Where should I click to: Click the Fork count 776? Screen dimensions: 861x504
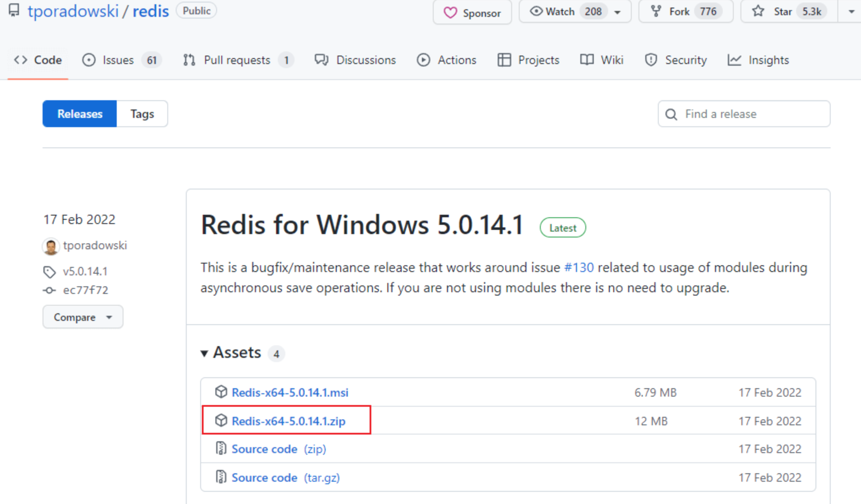(x=708, y=11)
